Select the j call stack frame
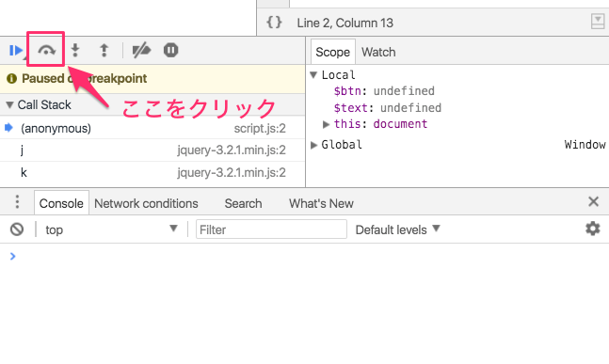Viewport: 609px width, 364px height. coord(152,150)
